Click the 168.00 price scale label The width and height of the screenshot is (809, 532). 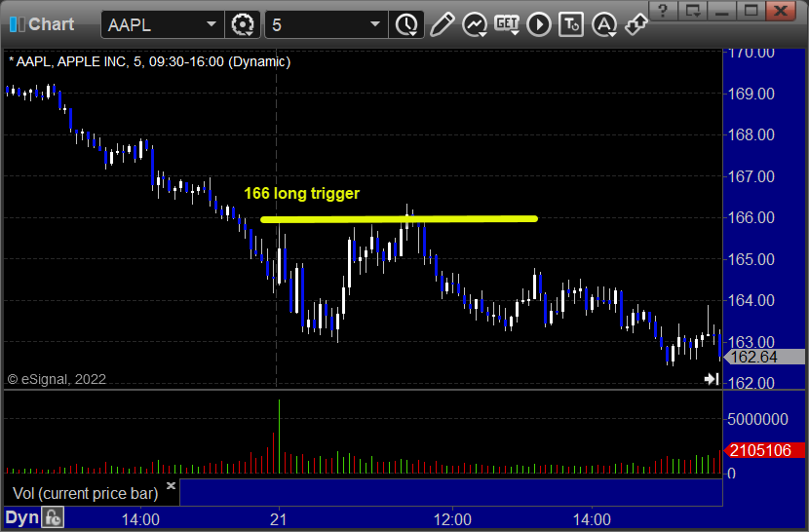[751, 134]
